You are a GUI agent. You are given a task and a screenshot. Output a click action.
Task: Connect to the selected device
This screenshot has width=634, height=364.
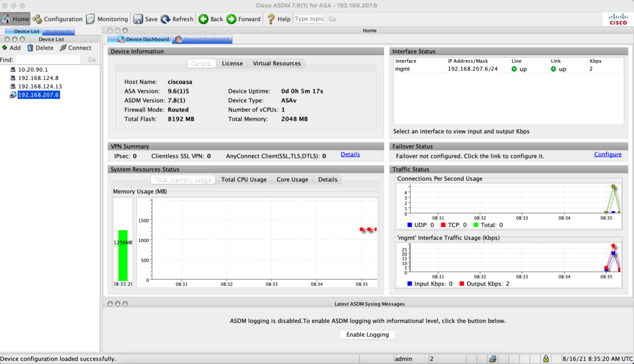(x=76, y=48)
